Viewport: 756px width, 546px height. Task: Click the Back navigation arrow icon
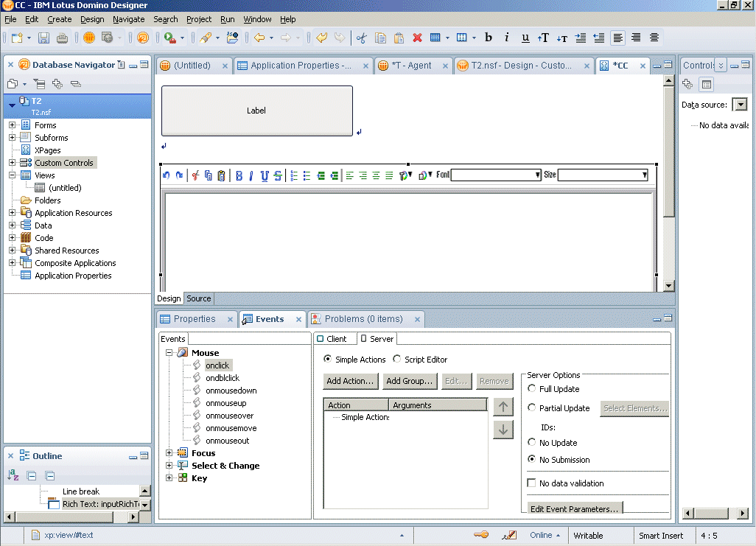pyautogui.click(x=259, y=38)
